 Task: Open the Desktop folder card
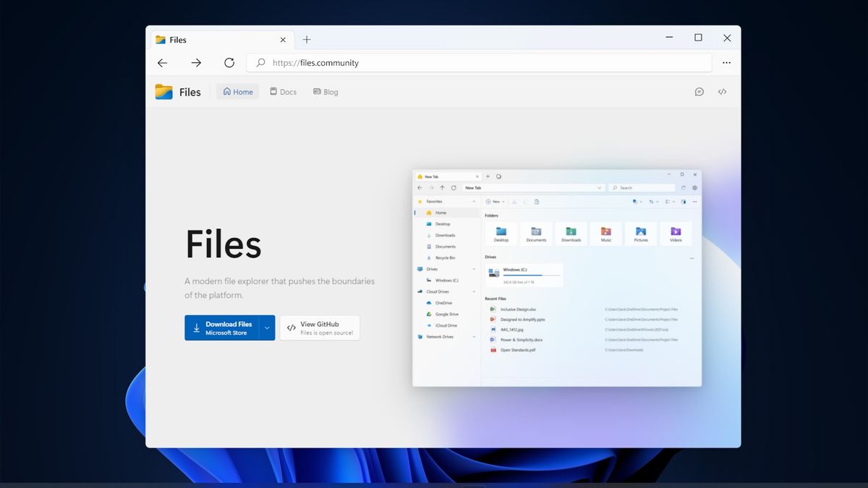point(501,234)
